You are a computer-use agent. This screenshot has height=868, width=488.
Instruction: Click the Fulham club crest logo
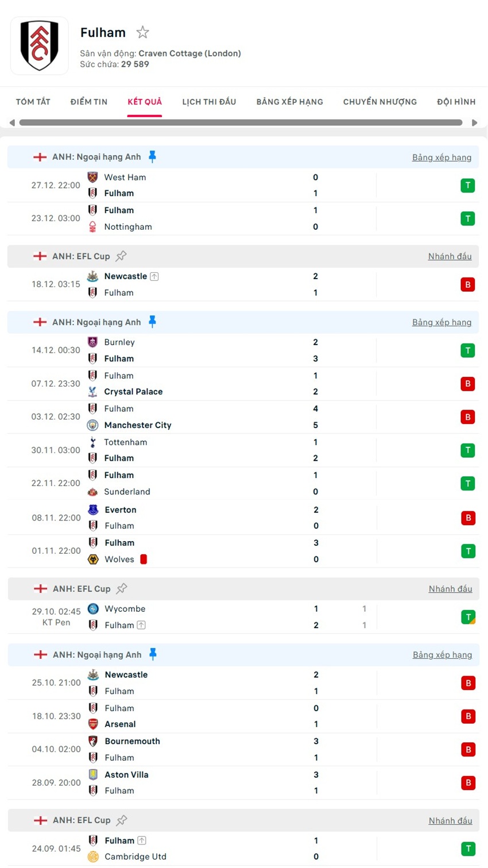click(40, 45)
